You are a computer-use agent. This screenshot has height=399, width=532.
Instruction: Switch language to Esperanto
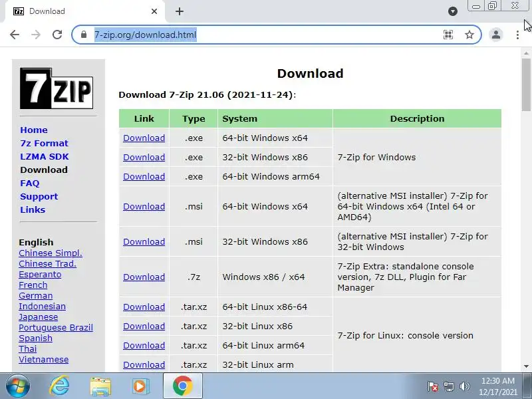click(40, 275)
